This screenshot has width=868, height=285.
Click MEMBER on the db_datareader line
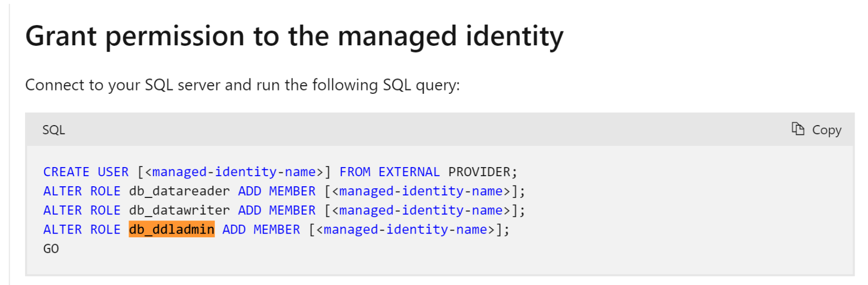pos(292,191)
